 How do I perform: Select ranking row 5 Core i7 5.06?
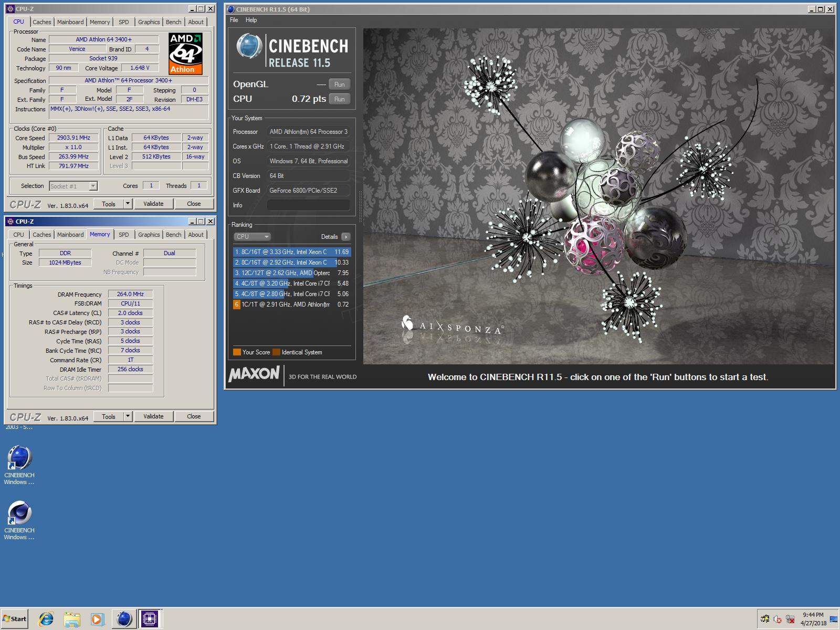pyautogui.click(x=292, y=294)
